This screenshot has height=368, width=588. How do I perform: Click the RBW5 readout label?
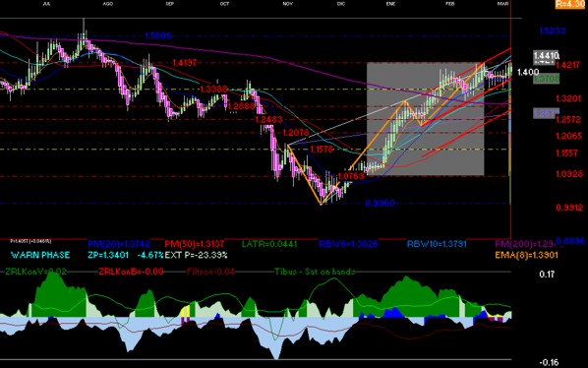click(348, 245)
